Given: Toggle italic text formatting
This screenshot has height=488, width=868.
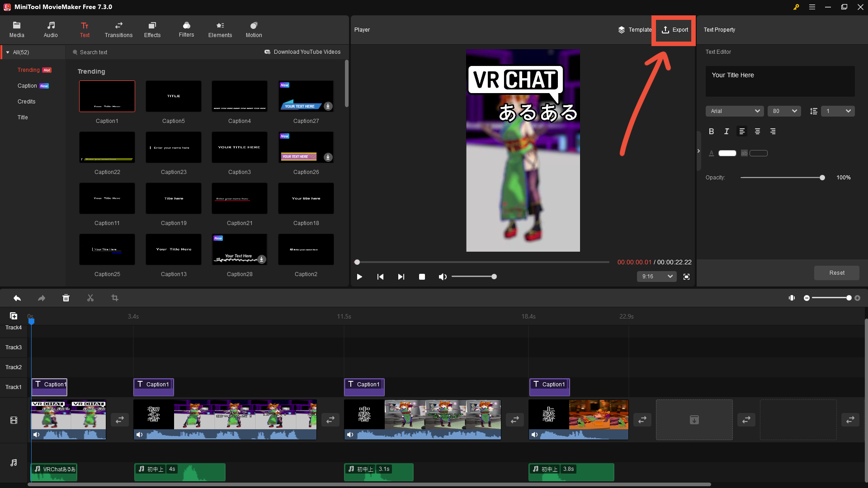Looking at the screenshot, I should [x=726, y=131].
